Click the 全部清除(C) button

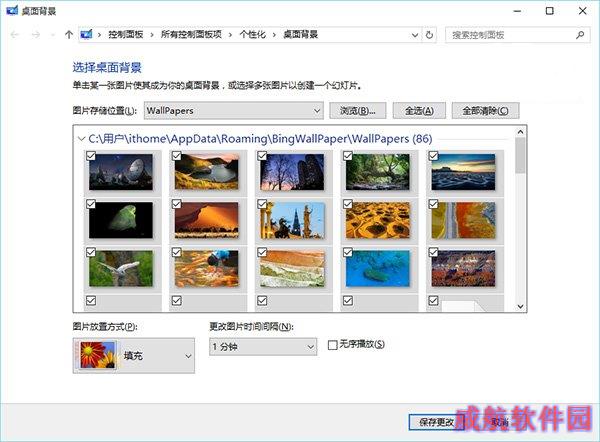point(485,111)
